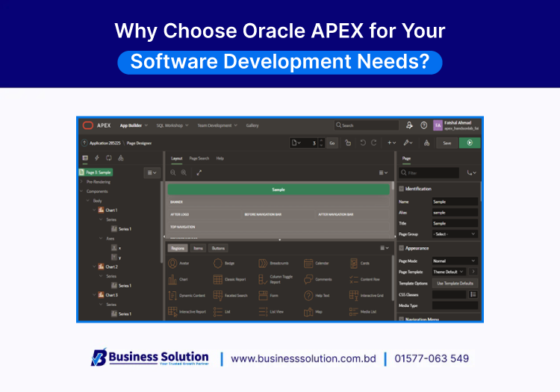Image resolution: width=560 pixels, height=392 pixels.
Task: Select the Interactive Grid region icon
Action: 354,295
